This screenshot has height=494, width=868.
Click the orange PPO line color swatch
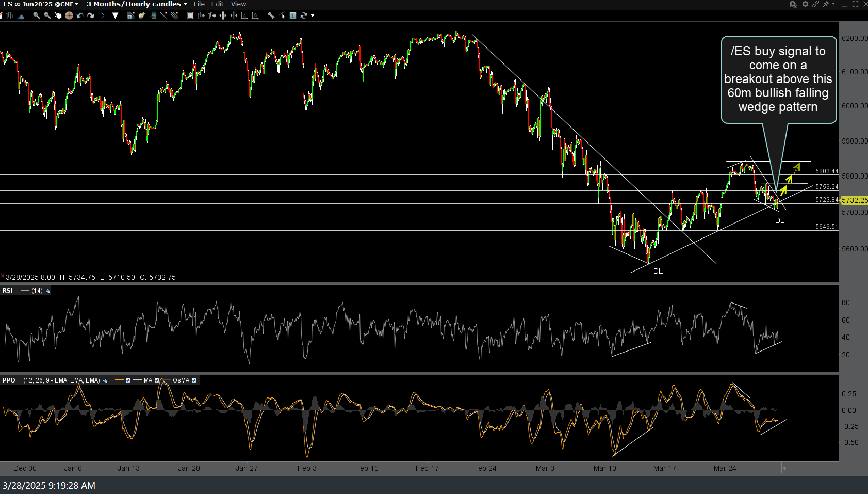point(120,380)
